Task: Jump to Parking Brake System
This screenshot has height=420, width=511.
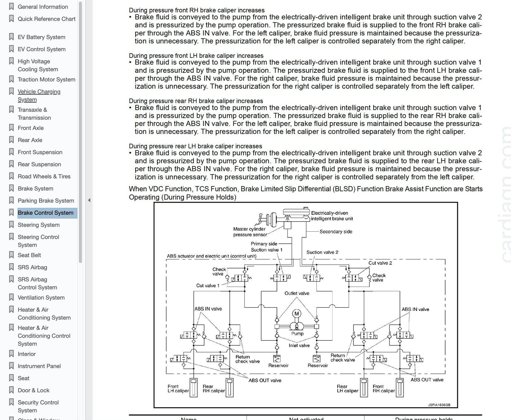Action: point(46,201)
